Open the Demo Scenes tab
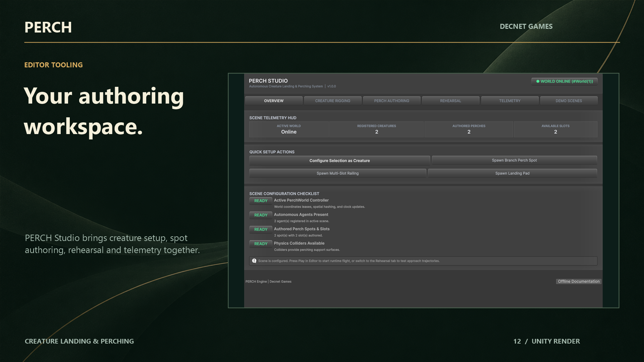Image resolution: width=644 pixels, height=362 pixels. (569, 101)
